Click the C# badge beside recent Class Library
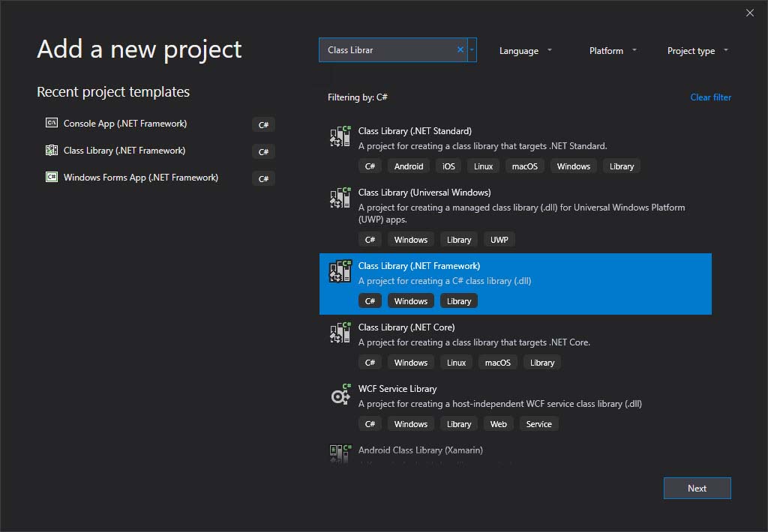This screenshot has width=768, height=532. point(263,151)
